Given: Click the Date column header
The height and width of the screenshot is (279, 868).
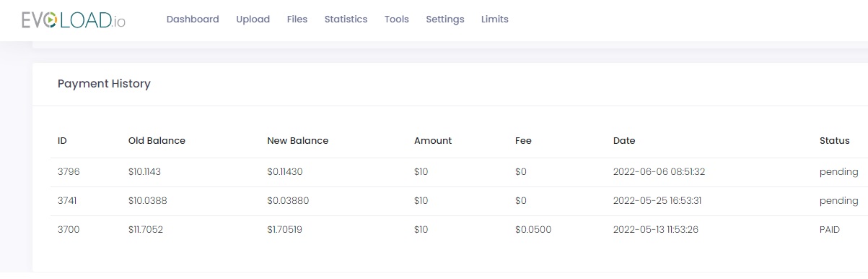Looking at the screenshot, I should coord(624,141).
